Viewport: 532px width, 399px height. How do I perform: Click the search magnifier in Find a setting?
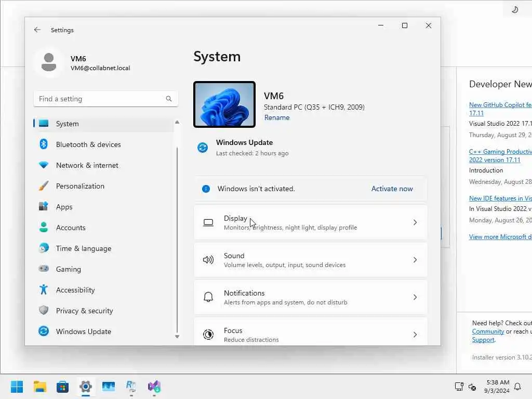[169, 99]
